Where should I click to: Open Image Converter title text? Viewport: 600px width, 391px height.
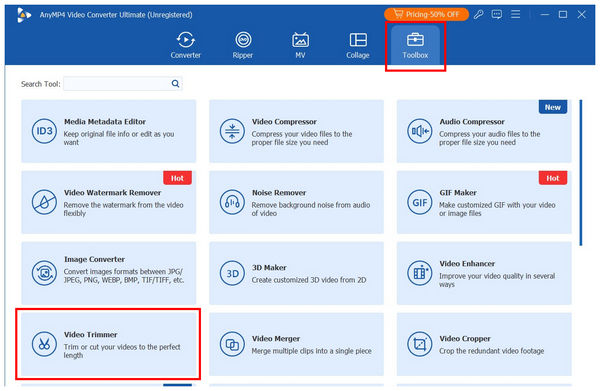pyautogui.click(x=95, y=259)
